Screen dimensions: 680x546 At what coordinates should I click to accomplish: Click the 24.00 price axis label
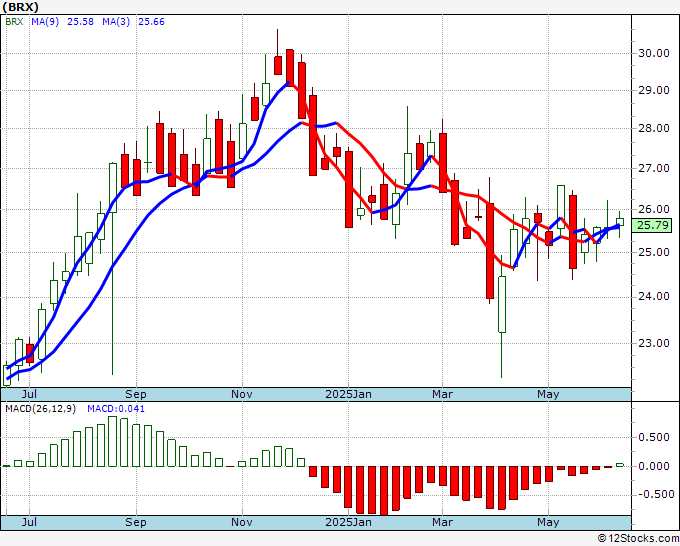click(x=654, y=297)
